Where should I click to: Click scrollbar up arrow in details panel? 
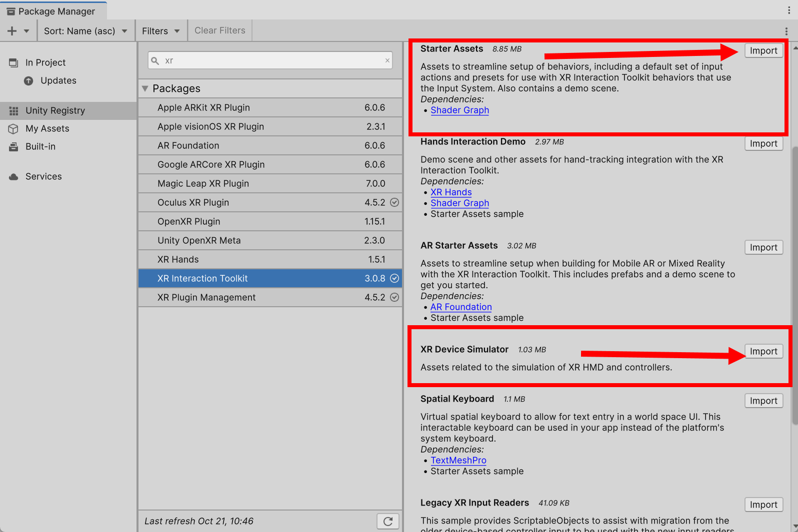pos(795,48)
